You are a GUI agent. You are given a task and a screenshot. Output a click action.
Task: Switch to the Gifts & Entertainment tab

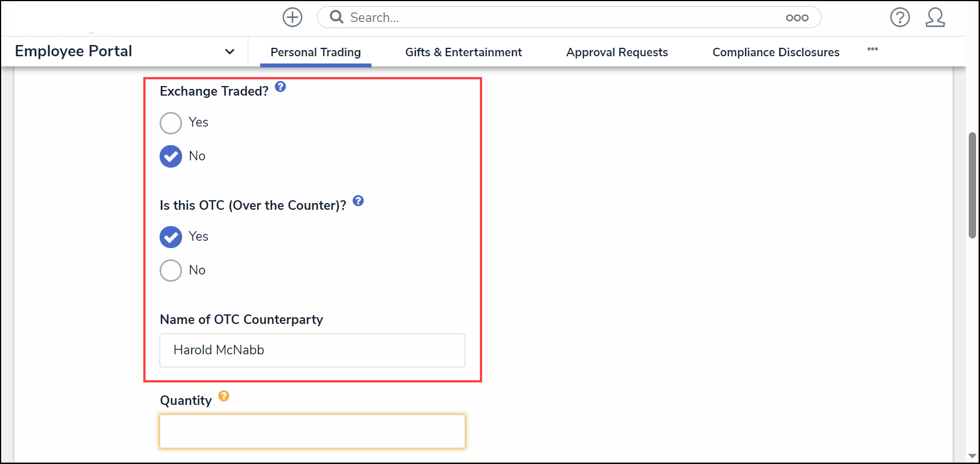[463, 52]
